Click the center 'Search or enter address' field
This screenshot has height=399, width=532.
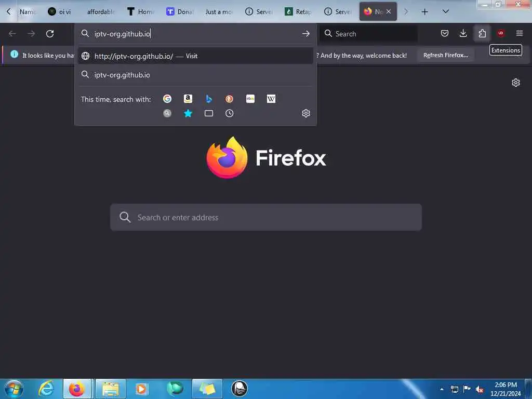[266, 218]
